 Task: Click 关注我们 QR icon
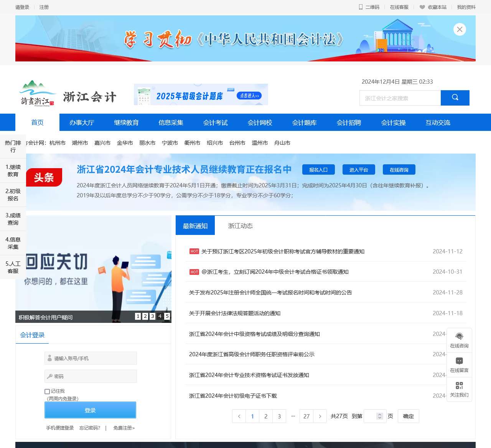(x=459, y=385)
